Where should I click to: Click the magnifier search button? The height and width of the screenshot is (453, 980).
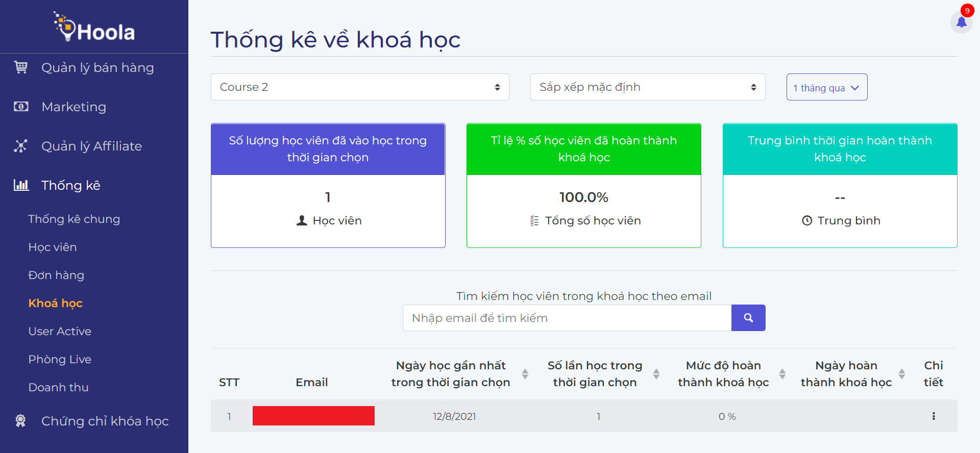point(748,318)
